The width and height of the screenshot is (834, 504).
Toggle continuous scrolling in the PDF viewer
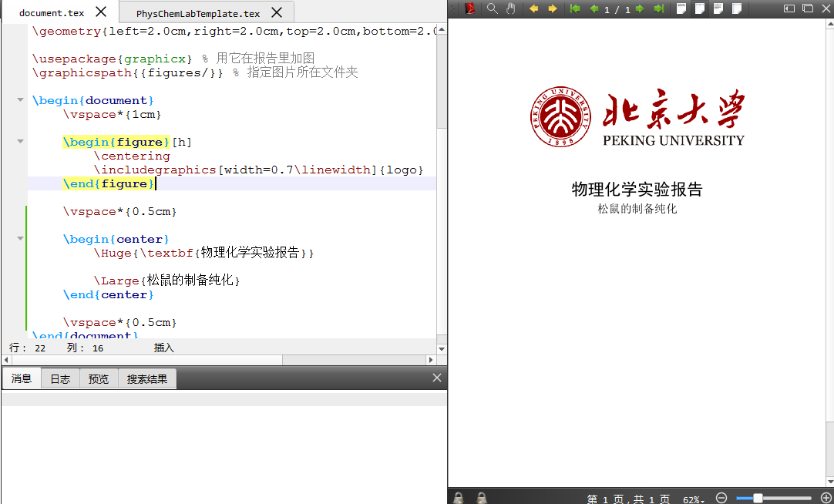point(737,9)
